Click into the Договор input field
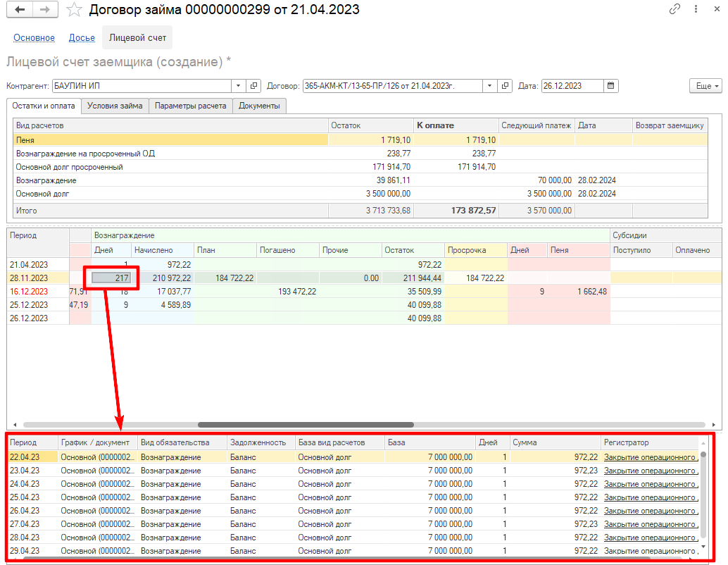Viewport: 728px width, 565px height. (x=393, y=86)
